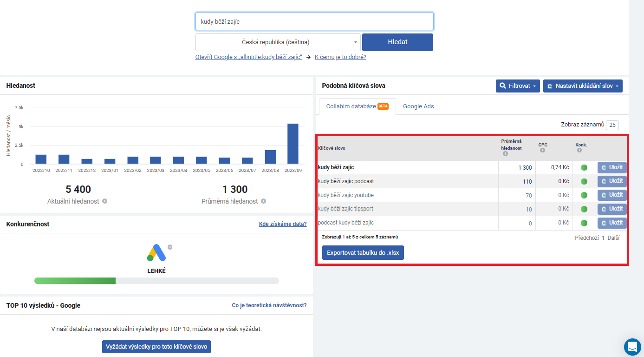Viewport: 644px width, 357px height.
Task: Click the keyword search input field
Action: 314,21
